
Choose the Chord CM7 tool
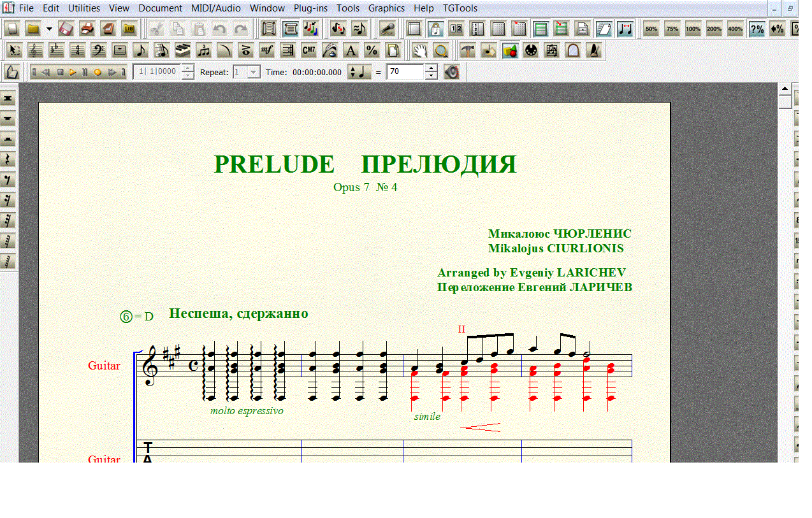pyautogui.click(x=308, y=50)
